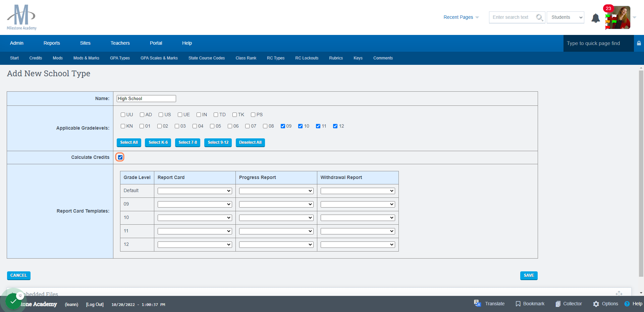
Task: Open Default Progress Report dropdown
Action: click(276, 191)
